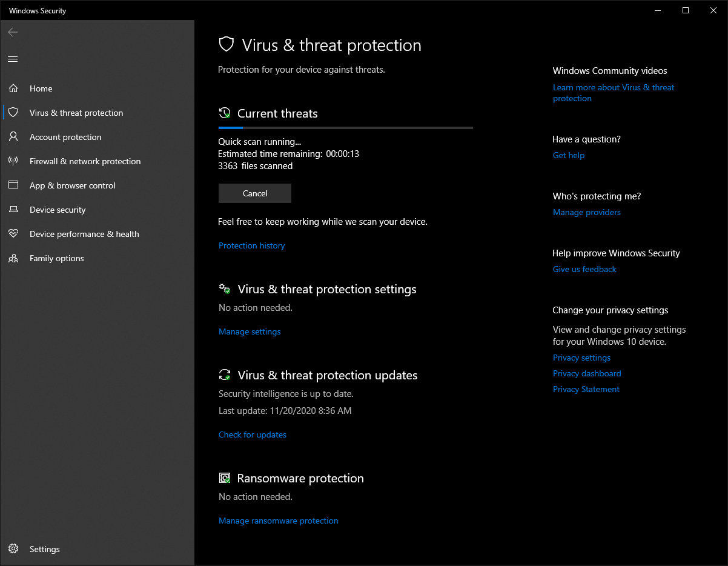Screen dimensions: 728x566
Task: Open App & browser control page
Action: click(97, 185)
